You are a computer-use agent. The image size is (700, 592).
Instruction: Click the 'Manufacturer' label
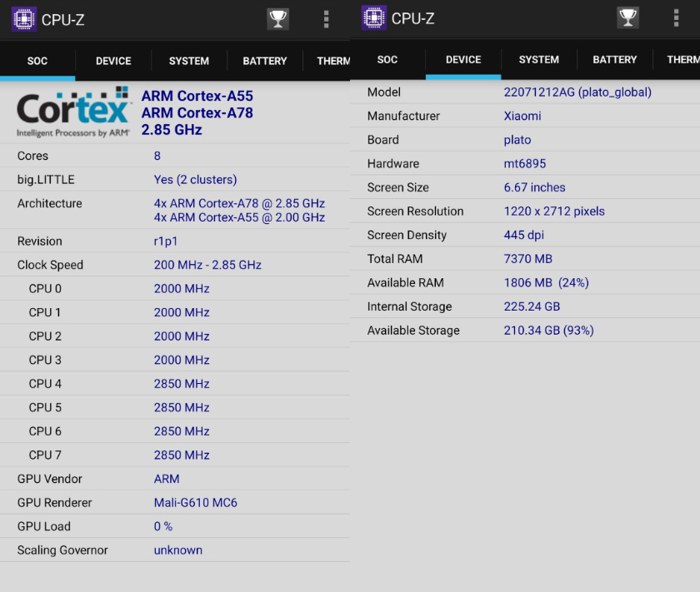coord(403,116)
